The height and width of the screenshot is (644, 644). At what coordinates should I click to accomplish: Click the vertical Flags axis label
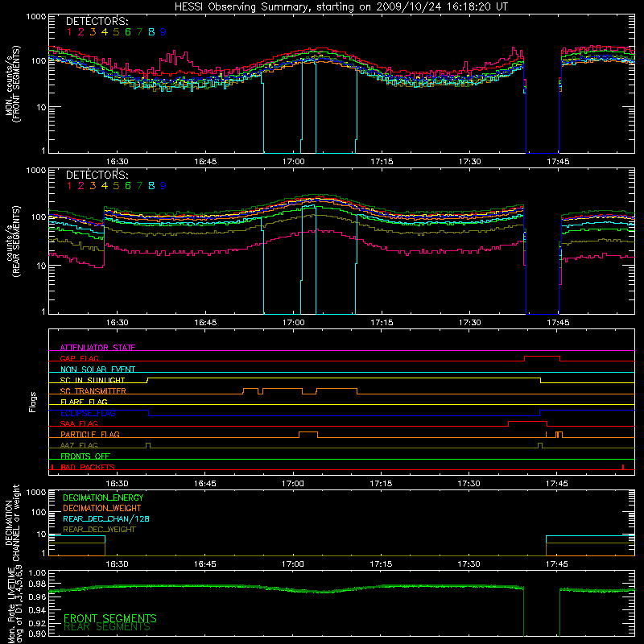33,402
